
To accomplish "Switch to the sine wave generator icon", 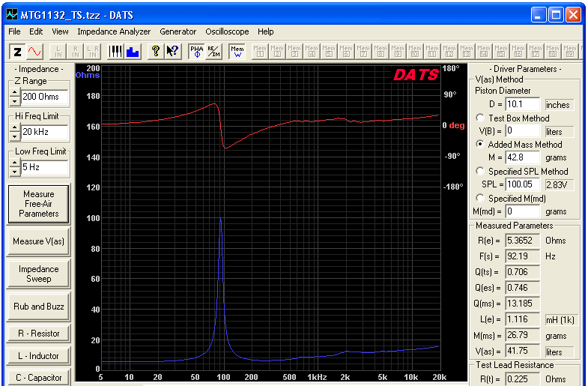I will click(35, 52).
